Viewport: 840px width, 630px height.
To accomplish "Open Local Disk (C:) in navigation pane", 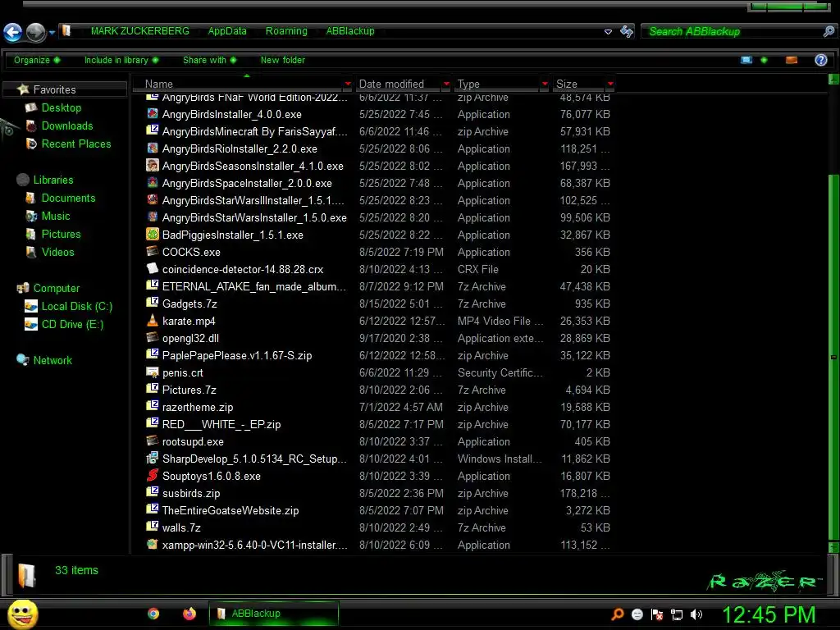I will (76, 307).
